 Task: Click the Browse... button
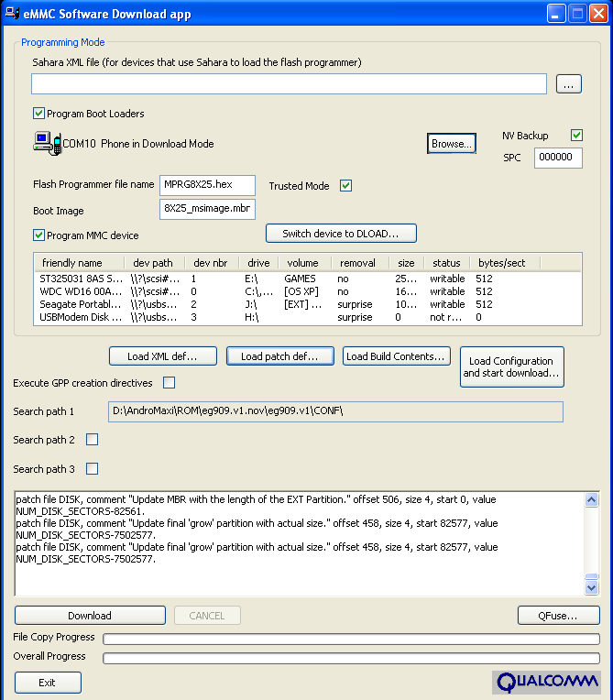452,143
